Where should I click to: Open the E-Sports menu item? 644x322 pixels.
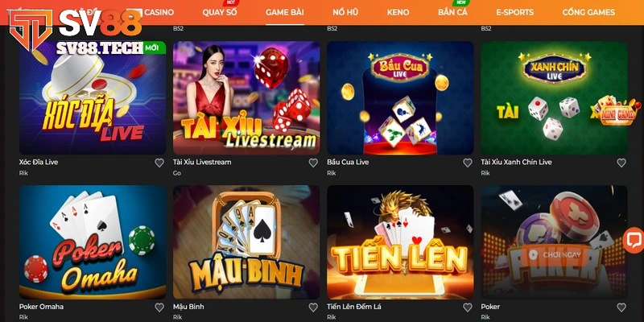(x=514, y=12)
